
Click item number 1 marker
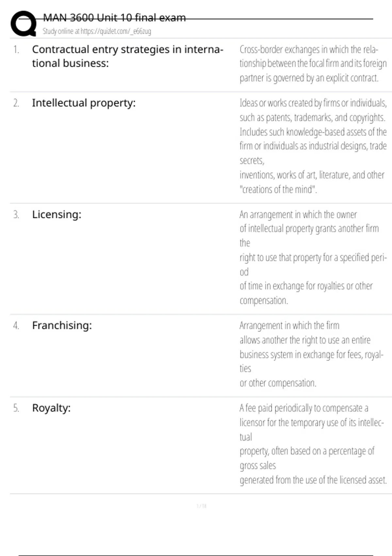(x=16, y=50)
